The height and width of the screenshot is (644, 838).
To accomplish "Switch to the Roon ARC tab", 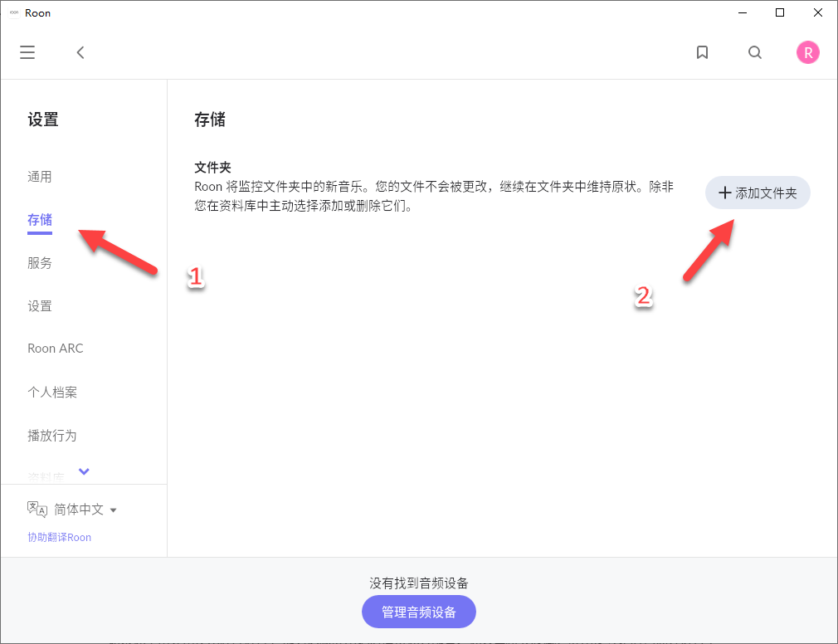I will tap(56, 349).
